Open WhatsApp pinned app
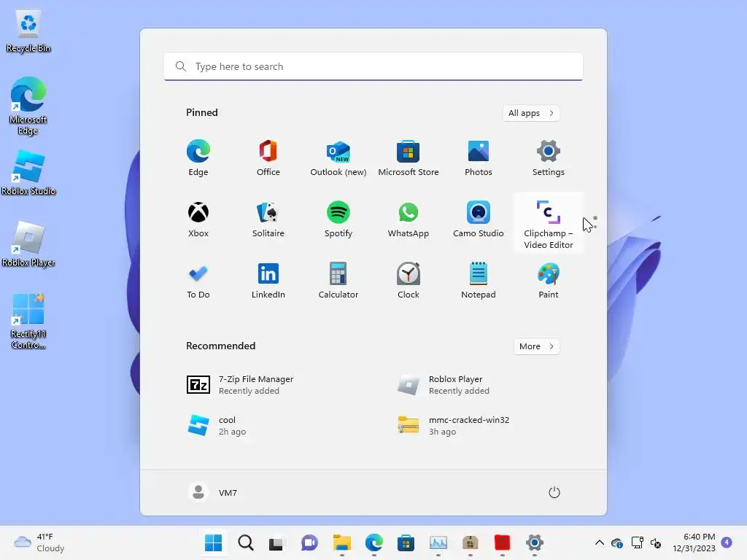The height and width of the screenshot is (560, 747). (x=409, y=219)
